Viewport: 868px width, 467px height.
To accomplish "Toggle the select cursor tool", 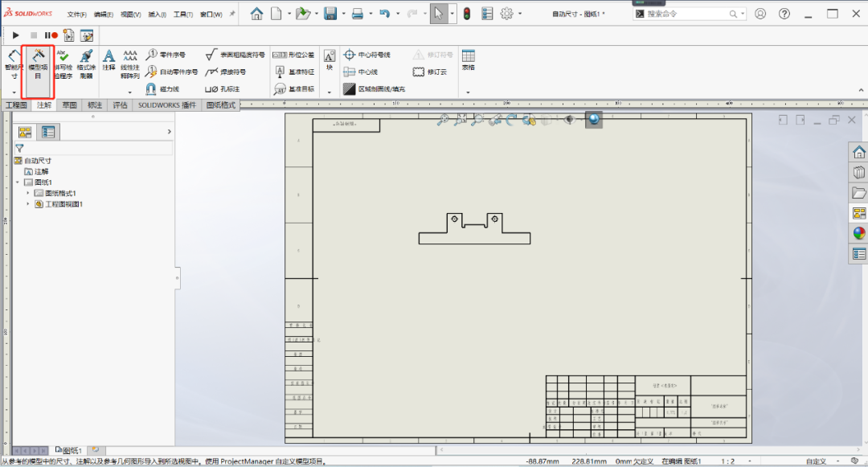I will [x=439, y=14].
